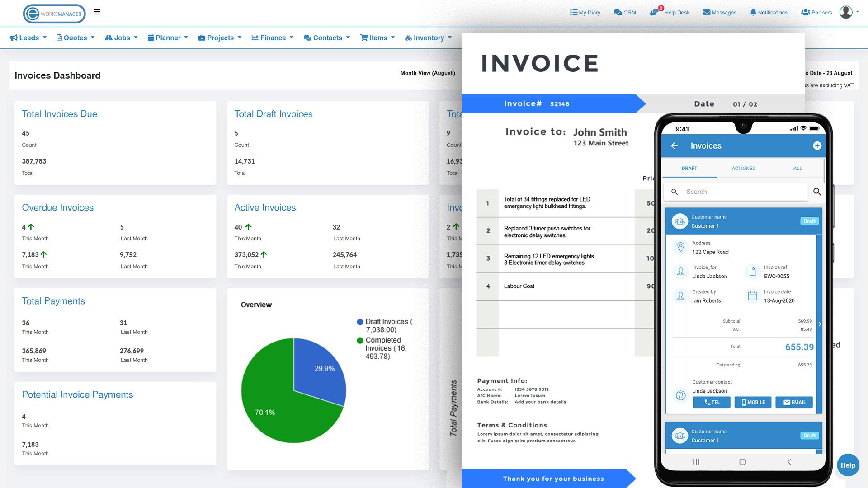Click the hamburger menu beside WorksManager logo

tap(96, 12)
